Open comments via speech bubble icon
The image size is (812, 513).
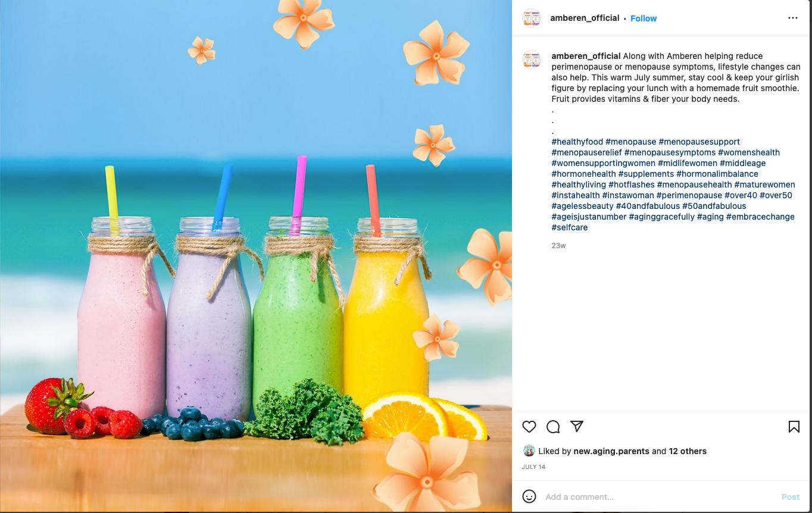click(553, 427)
